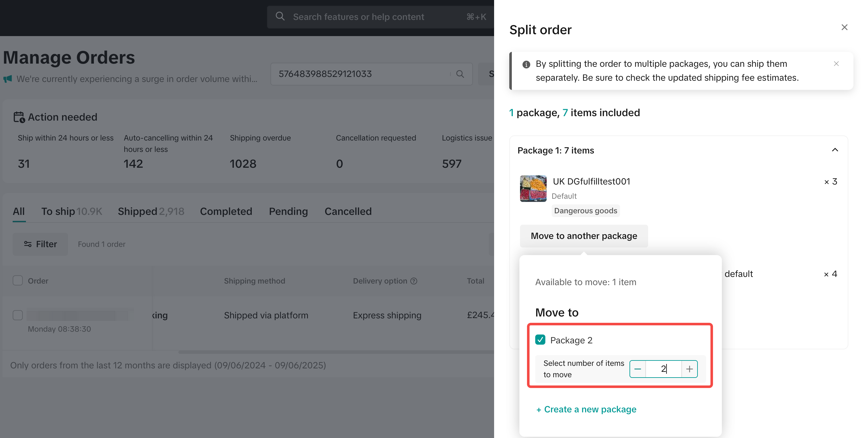
Task: Select the checkbox for the Monday order row
Action: pos(17,315)
